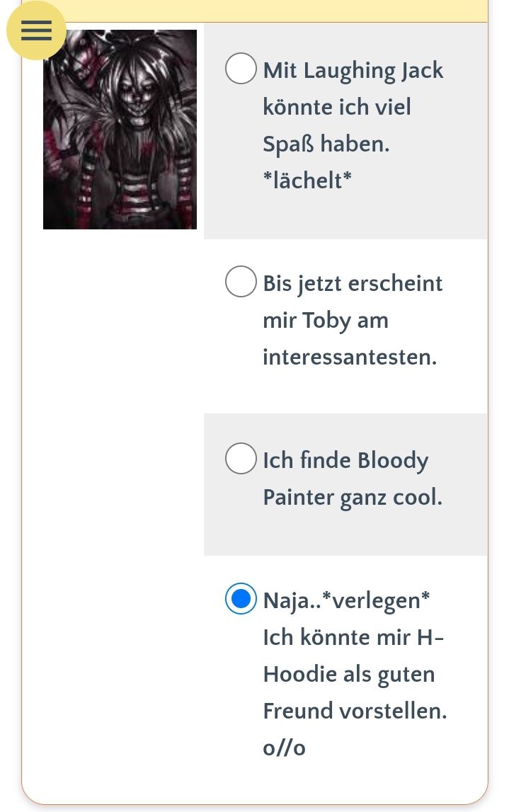Click the label 'Bis jetzt erscheint'
This screenshot has width=509, height=812.
[x=353, y=284]
